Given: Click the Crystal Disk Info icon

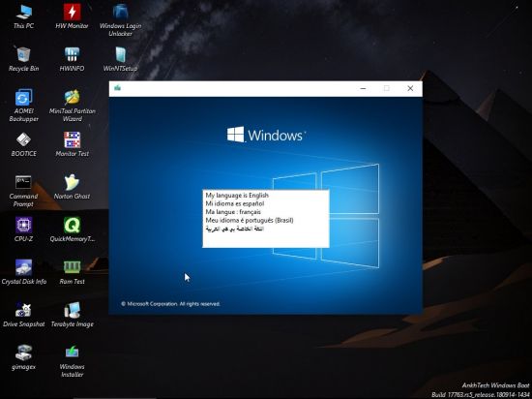Looking at the screenshot, I should (x=23, y=272).
